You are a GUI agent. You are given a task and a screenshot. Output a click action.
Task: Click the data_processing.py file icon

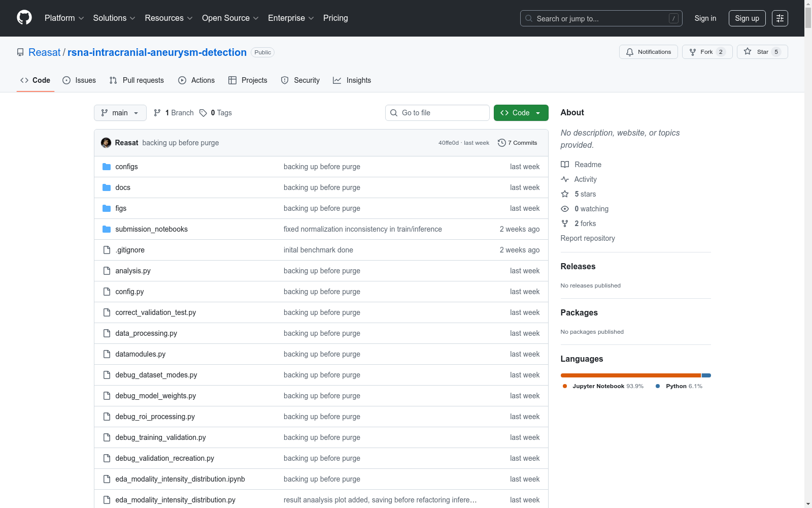pos(107,333)
